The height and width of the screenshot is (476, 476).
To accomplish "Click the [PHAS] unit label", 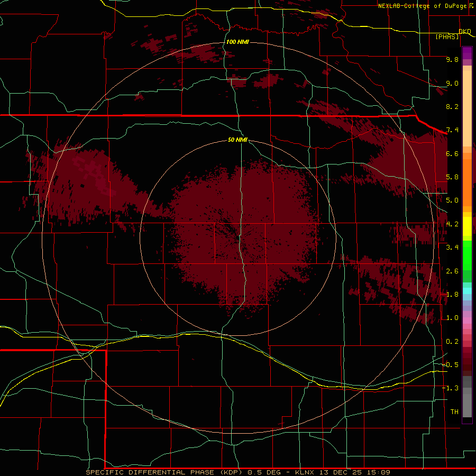I will [447, 36].
